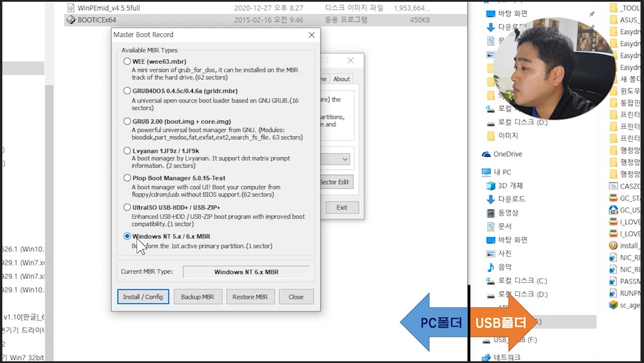
Task: Click the 문서 document icon under 내 PC
Action: (491, 227)
